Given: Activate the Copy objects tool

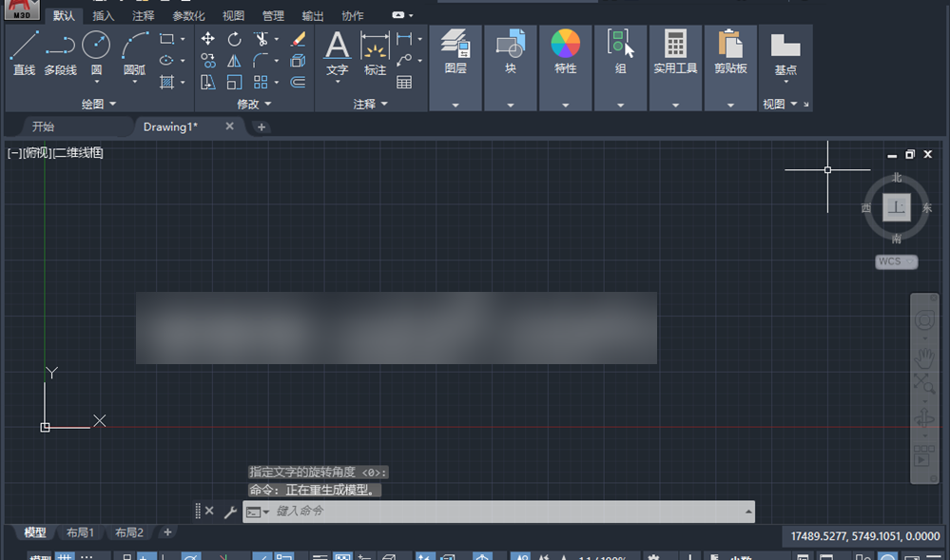Looking at the screenshot, I should tap(208, 61).
